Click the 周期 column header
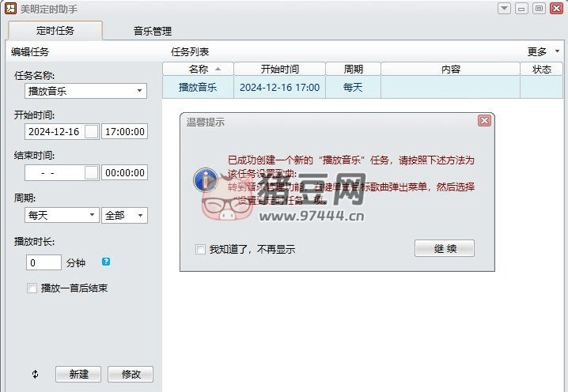The image size is (568, 392). pos(353,69)
